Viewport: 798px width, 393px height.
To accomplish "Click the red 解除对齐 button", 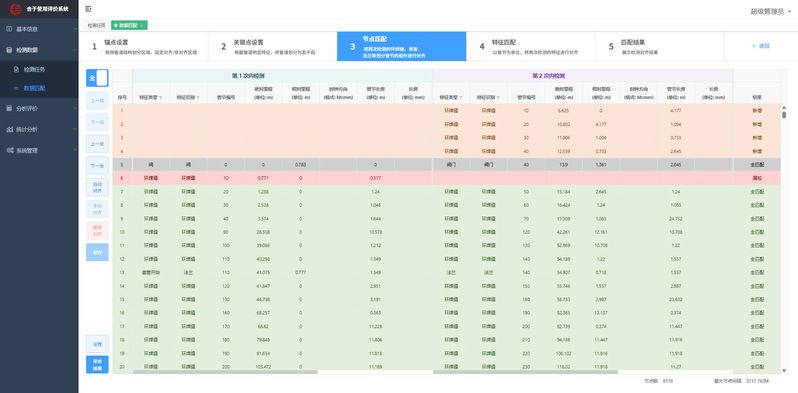I will click(x=97, y=231).
